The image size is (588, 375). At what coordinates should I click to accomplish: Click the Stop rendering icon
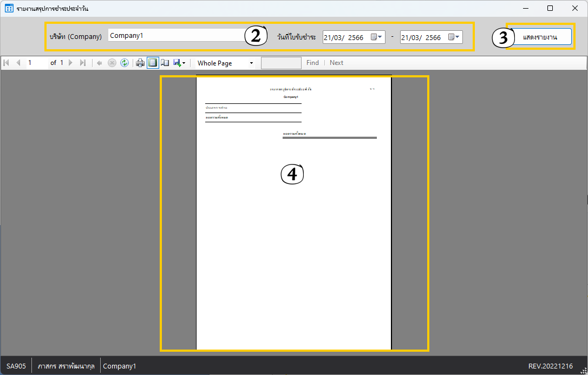pos(112,63)
